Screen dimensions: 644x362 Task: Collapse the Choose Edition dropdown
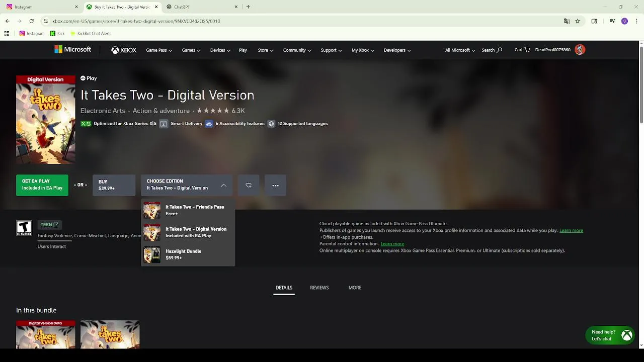(187, 185)
